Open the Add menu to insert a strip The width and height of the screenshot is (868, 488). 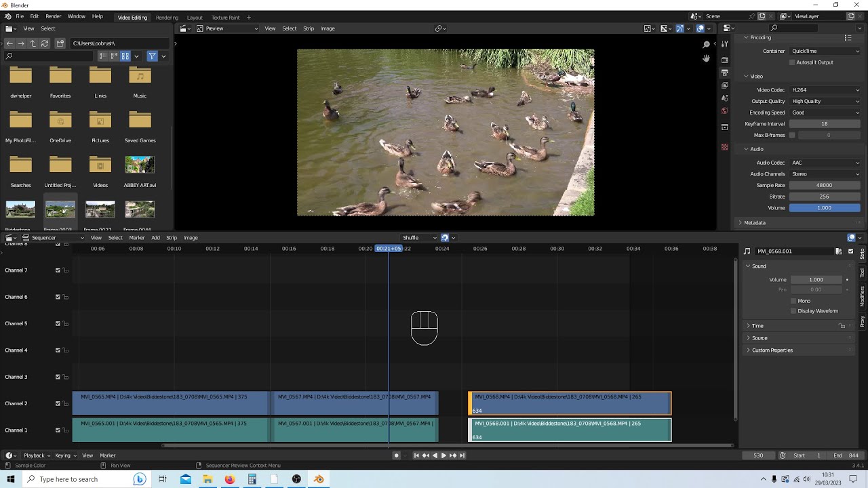click(155, 237)
